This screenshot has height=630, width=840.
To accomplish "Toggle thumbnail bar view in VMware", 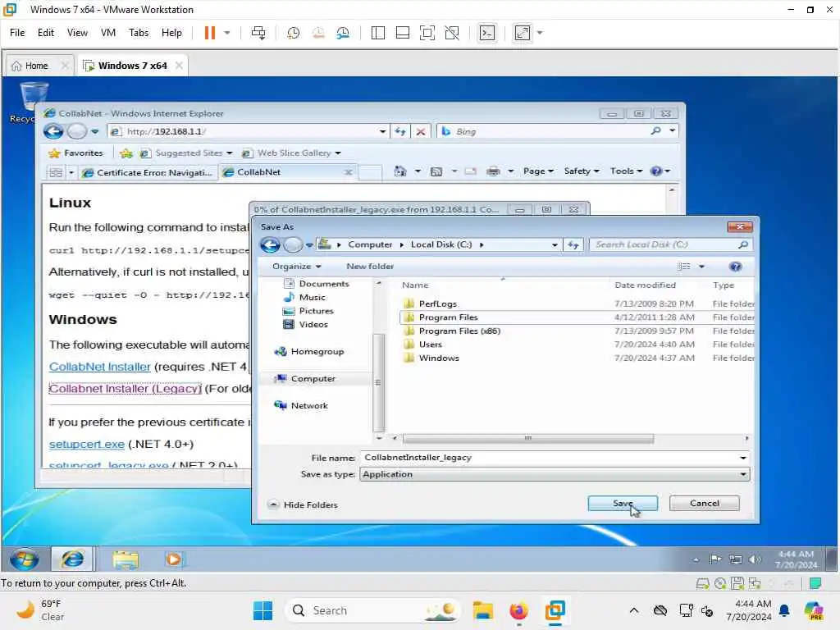I will point(402,33).
